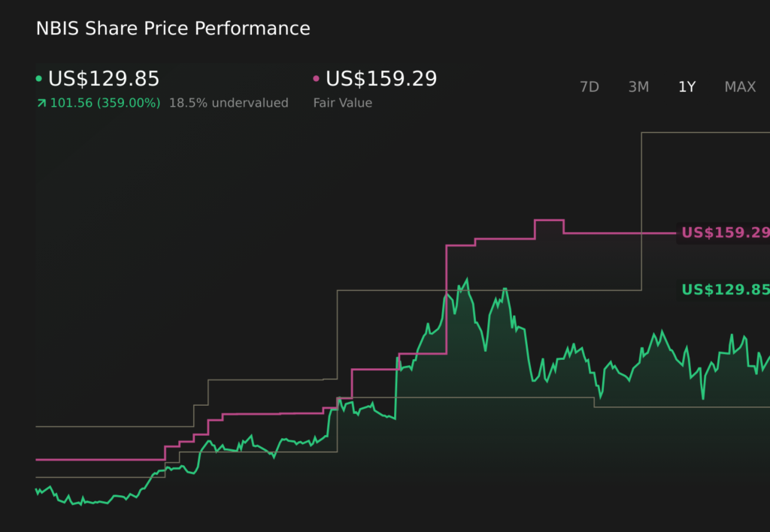This screenshot has width=770, height=532.
Task: Select the 7D time range tab
Action: (589, 87)
